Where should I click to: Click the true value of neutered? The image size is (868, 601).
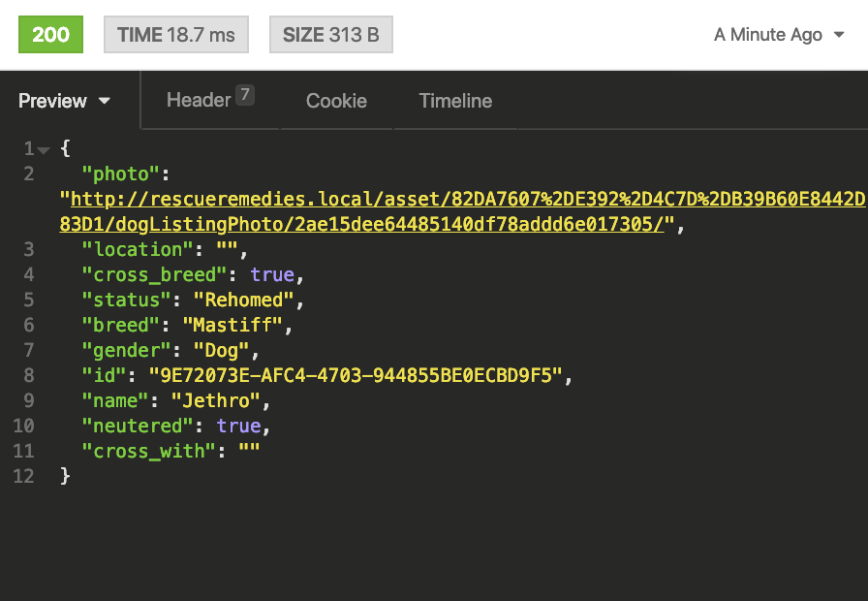[x=238, y=427]
